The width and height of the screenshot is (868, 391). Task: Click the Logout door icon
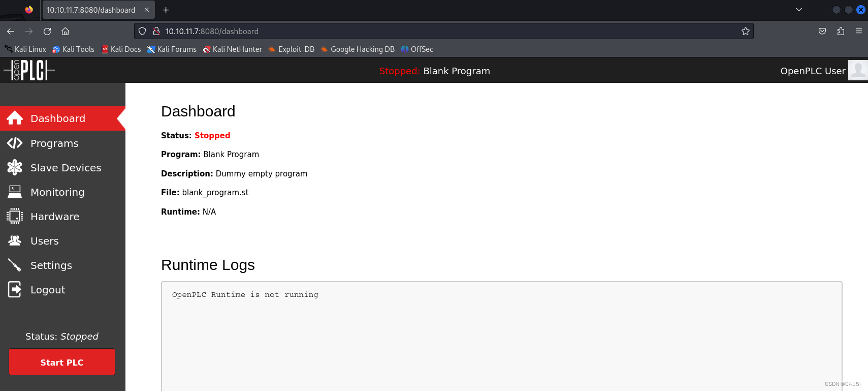(15, 289)
